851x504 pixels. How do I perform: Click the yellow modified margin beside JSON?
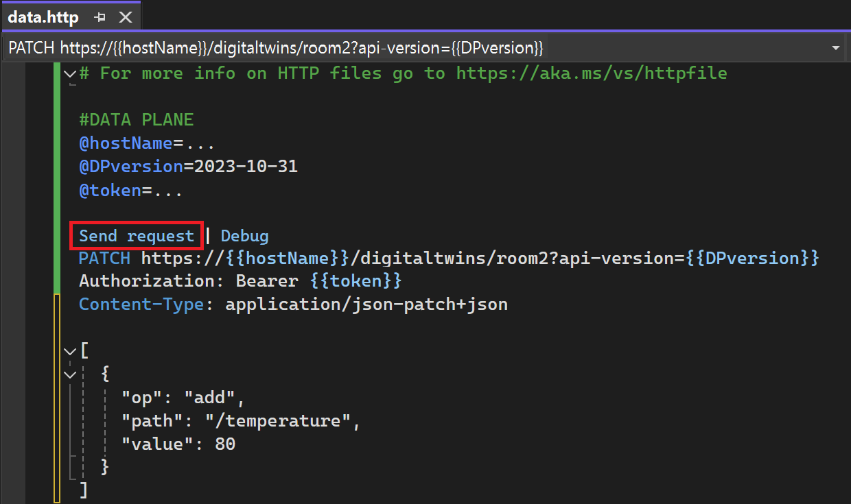click(x=56, y=398)
